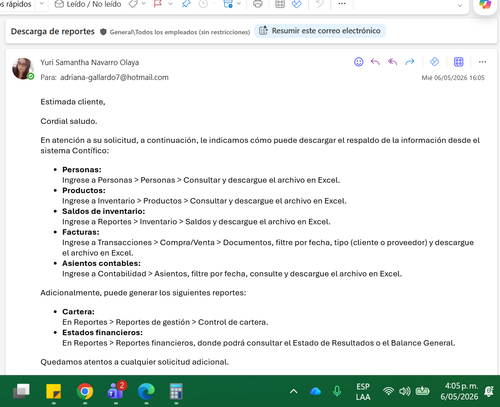Image resolution: width=500 pixels, height=407 pixels.
Task: Click the date Mié 06/05/2026 16:05
Action: 453,78
